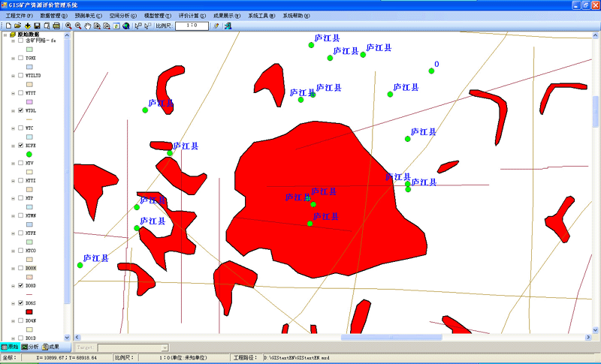The width and height of the screenshot is (601, 364).
Task: Switch to the 分析 tab
Action: [30, 347]
